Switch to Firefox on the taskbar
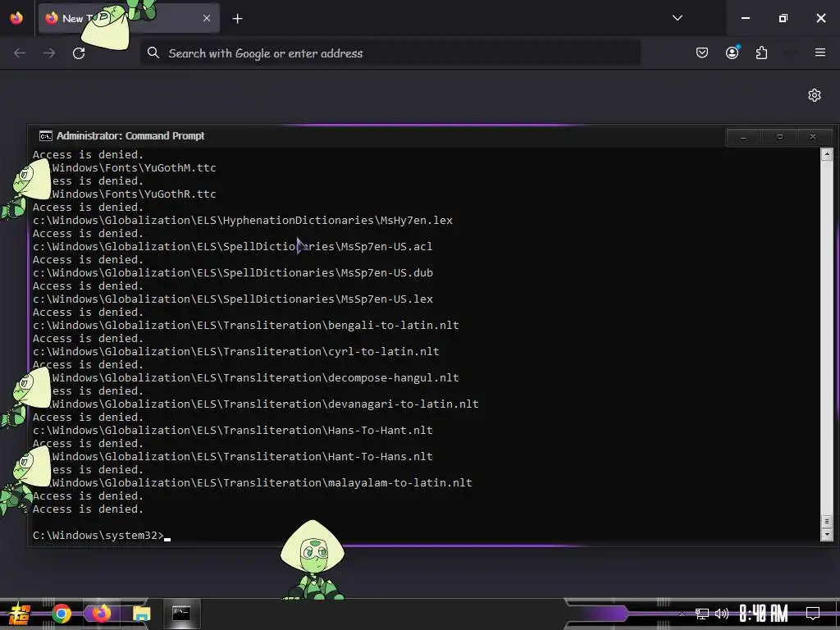Viewport: 840px width, 630px height. click(x=101, y=614)
